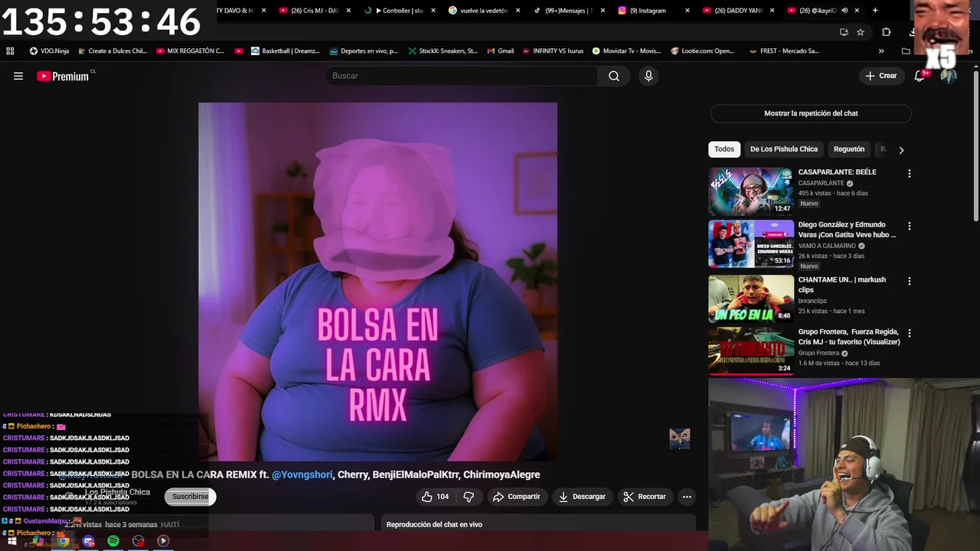Select the Reguetón filter chip
The width and height of the screenshot is (980, 551).
pyautogui.click(x=849, y=149)
